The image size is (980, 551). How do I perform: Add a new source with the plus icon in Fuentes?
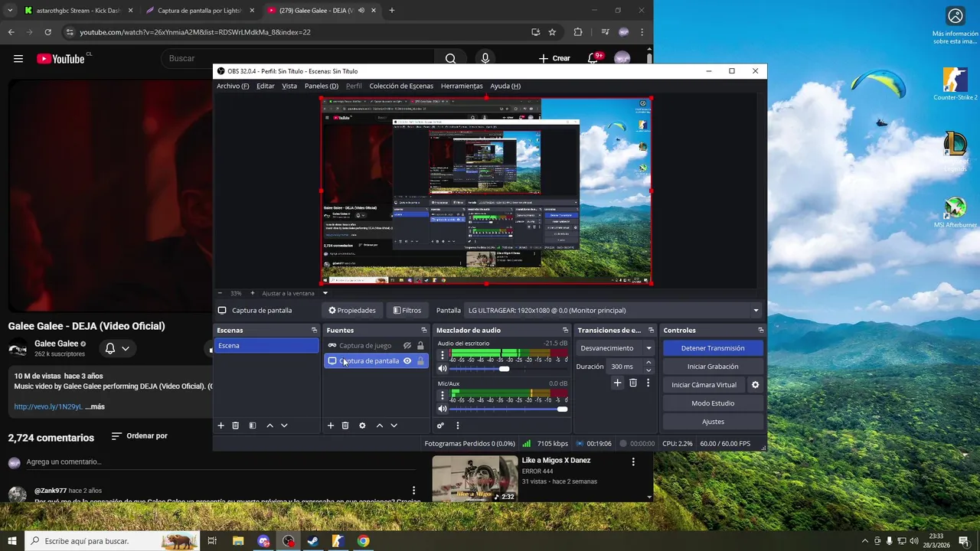pyautogui.click(x=331, y=425)
